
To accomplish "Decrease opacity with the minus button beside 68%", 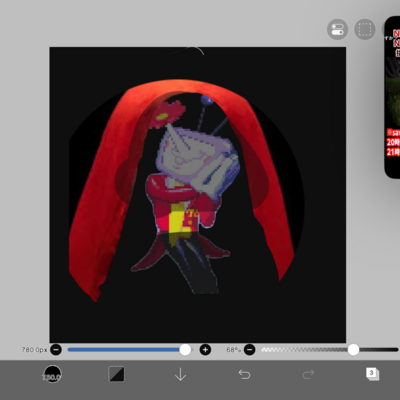I will [x=249, y=350].
